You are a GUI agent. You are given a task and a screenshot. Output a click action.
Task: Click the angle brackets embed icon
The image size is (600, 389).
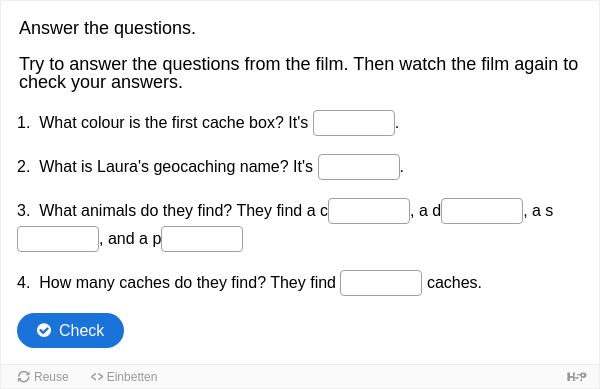(x=97, y=377)
